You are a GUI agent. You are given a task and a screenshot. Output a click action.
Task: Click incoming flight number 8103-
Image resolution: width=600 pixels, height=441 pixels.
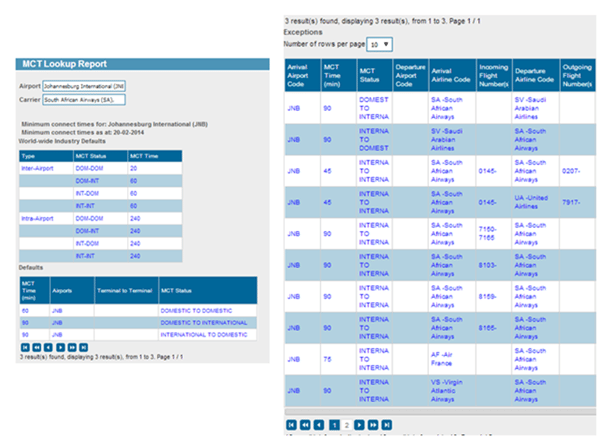488,265
